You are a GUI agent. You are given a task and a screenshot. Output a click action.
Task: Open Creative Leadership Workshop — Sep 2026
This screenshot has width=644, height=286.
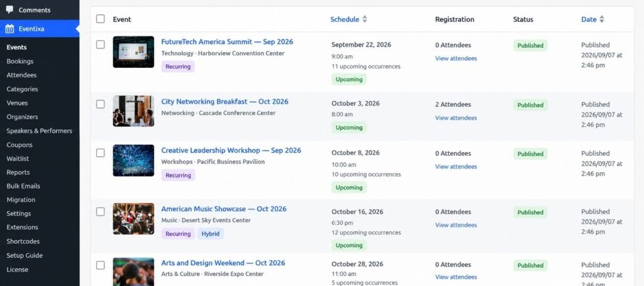(231, 151)
